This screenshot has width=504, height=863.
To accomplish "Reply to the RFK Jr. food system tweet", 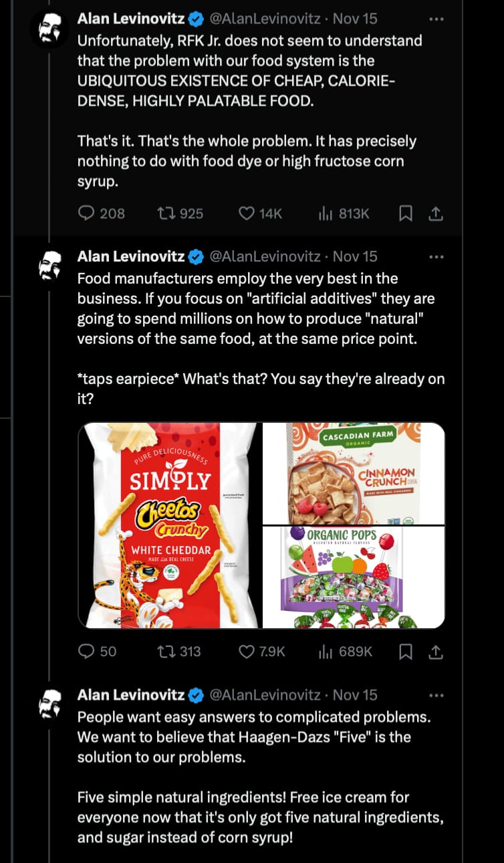I will 102,213.
